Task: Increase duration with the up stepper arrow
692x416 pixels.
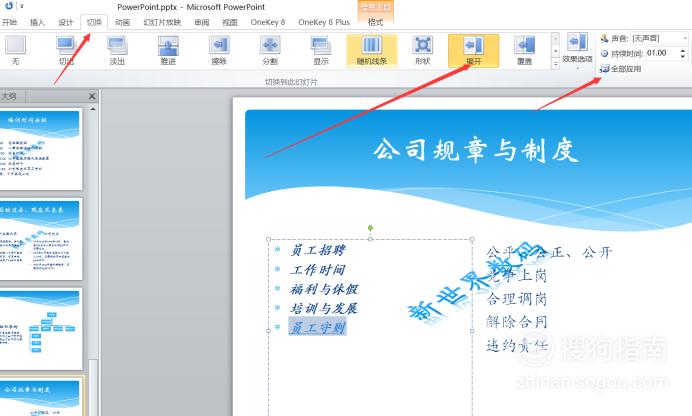Action: point(683,51)
